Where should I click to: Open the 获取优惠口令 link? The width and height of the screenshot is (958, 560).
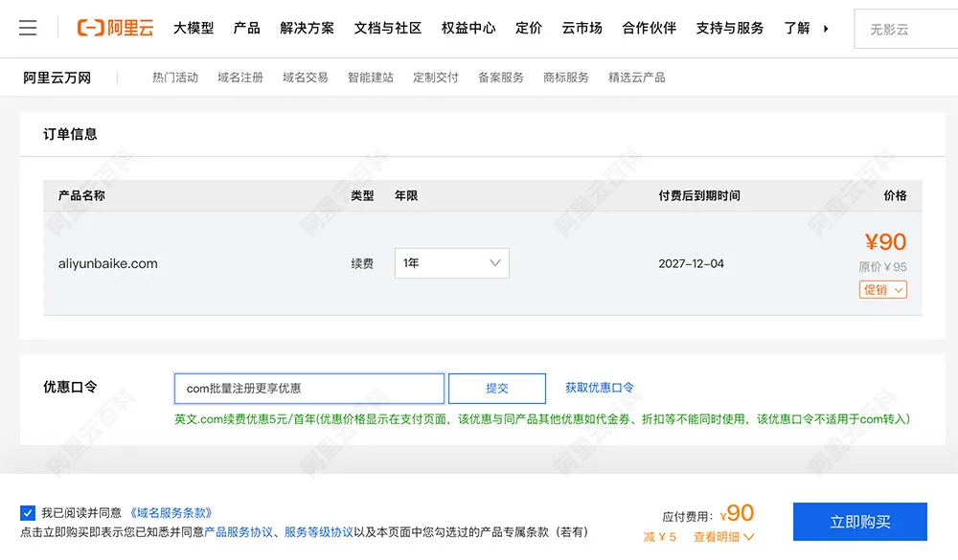599,388
